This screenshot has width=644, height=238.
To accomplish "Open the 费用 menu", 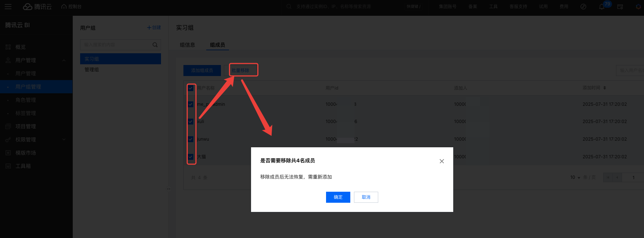I will coord(563,7).
